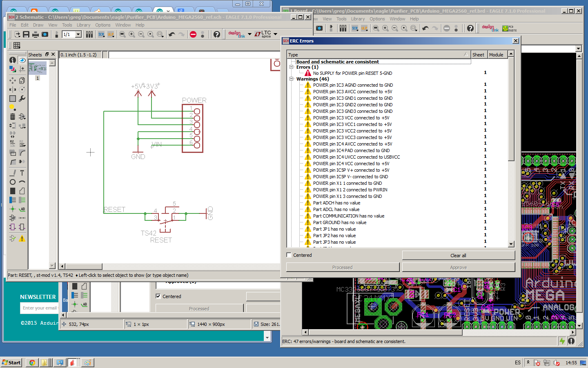Open the Library menu in the board editor

357,19
